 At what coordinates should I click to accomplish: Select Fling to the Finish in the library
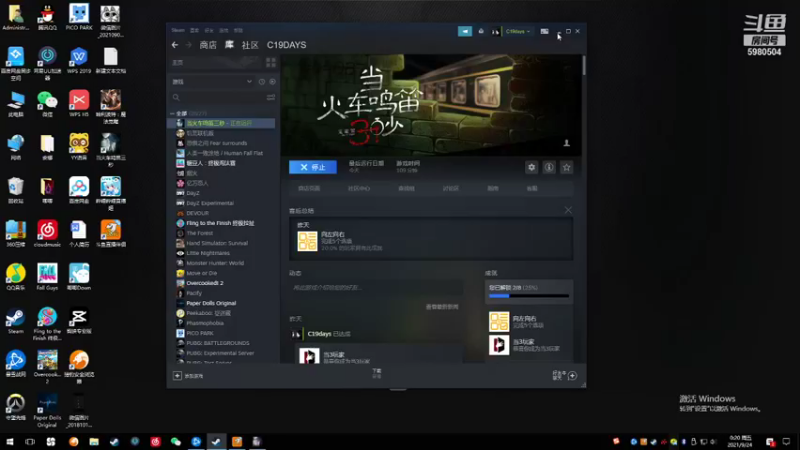point(221,223)
